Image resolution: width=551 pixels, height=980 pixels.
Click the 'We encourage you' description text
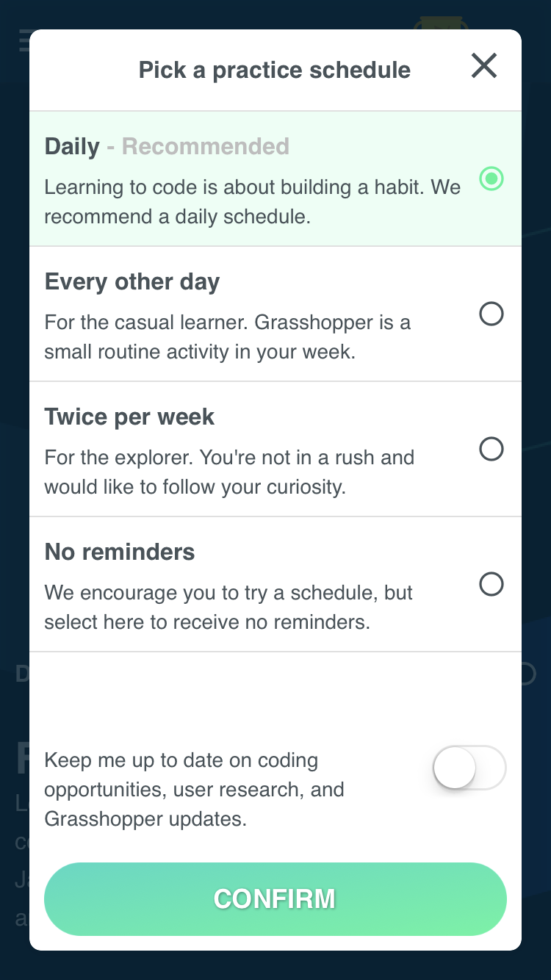click(228, 608)
